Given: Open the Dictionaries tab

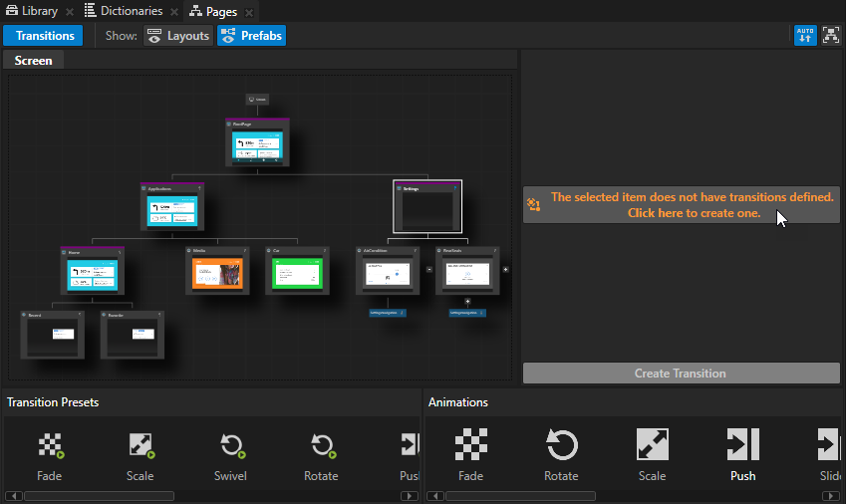Looking at the screenshot, I should (124, 11).
